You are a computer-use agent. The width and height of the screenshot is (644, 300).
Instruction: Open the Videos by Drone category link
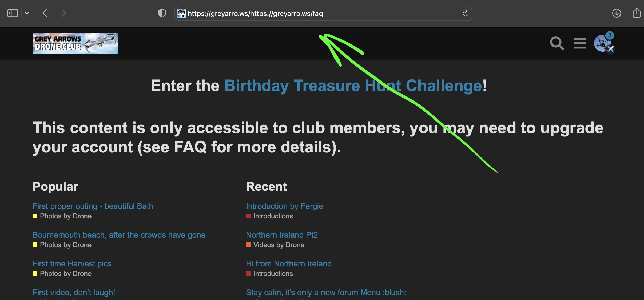(279, 245)
